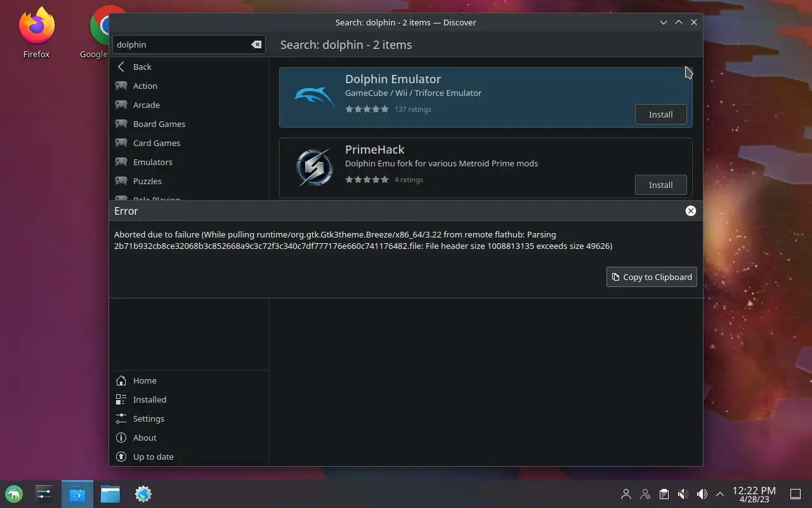Open the Action category
Viewport: 812px width, 508px height.
pos(189,86)
